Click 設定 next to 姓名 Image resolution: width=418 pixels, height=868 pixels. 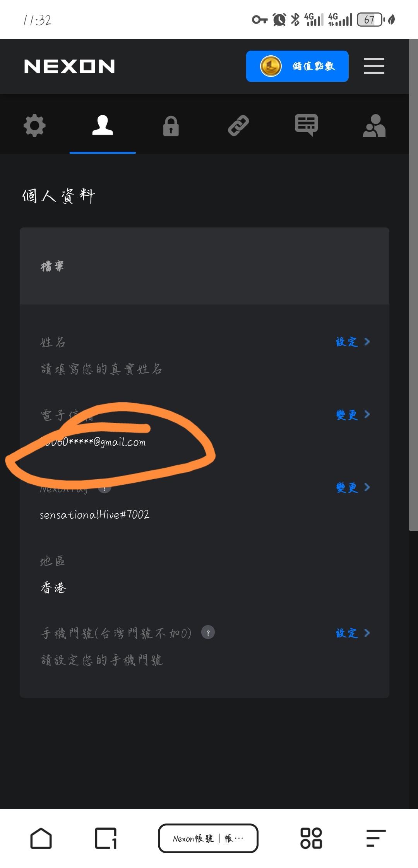pyautogui.click(x=353, y=342)
